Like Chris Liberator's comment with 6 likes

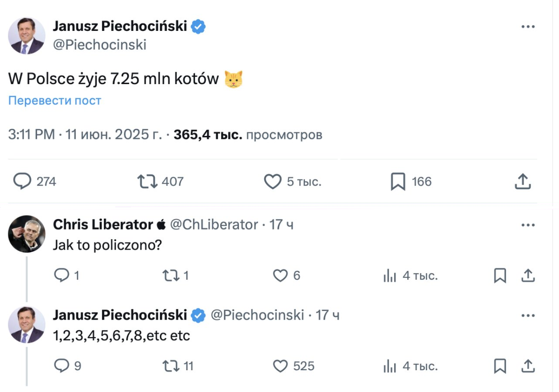[280, 275]
